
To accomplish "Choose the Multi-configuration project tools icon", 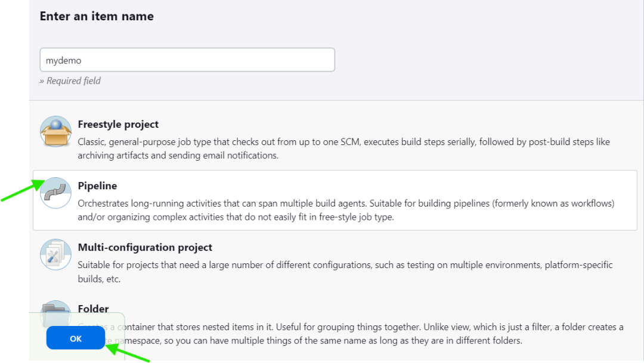I will click(55, 255).
